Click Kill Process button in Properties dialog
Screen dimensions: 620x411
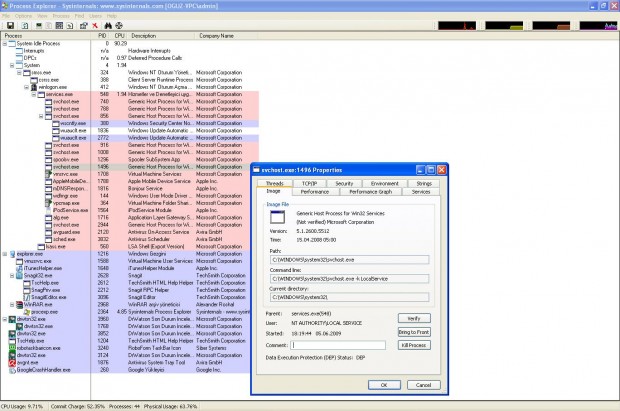414,345
